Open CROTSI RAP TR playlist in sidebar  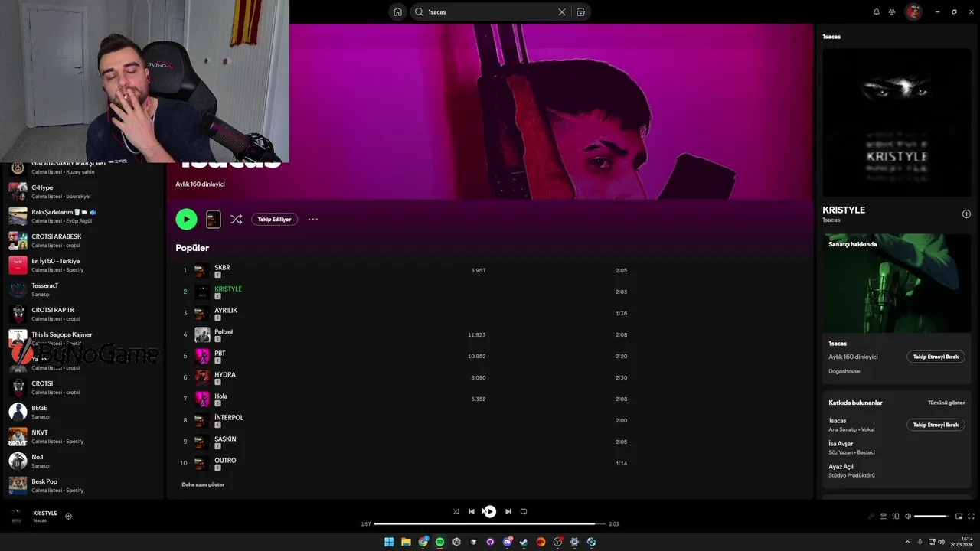pos(83,314)
